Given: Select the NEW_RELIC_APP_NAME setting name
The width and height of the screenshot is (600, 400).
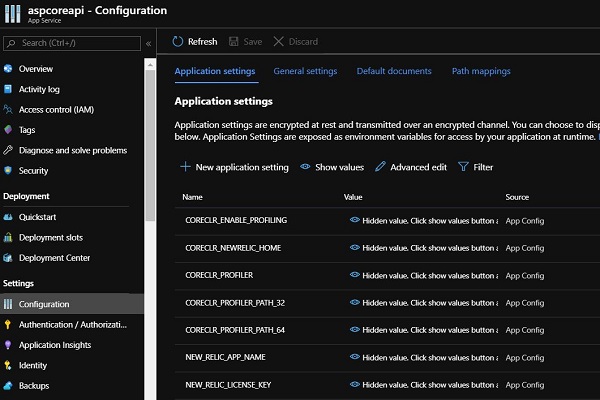Looking at the screenshot, I should [x=225, y=357].
